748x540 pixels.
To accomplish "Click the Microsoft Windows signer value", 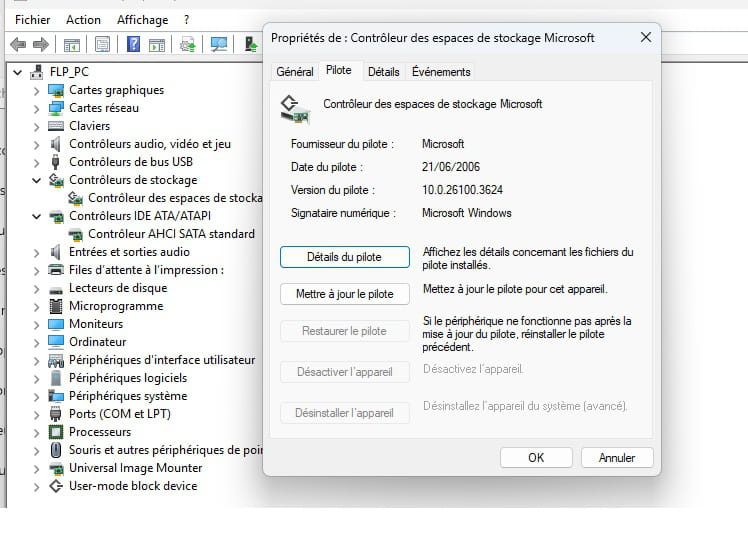I will click(467, 213).
